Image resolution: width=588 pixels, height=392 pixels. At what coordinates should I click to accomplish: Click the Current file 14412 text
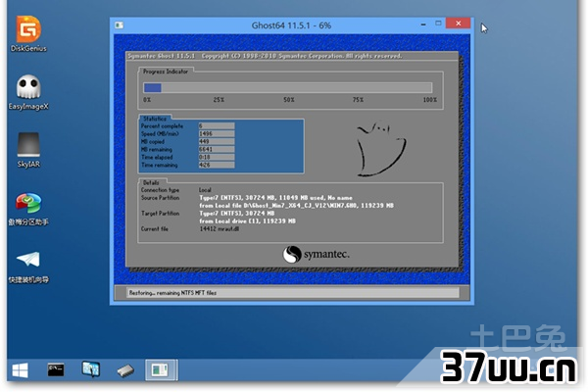[220, 228]
